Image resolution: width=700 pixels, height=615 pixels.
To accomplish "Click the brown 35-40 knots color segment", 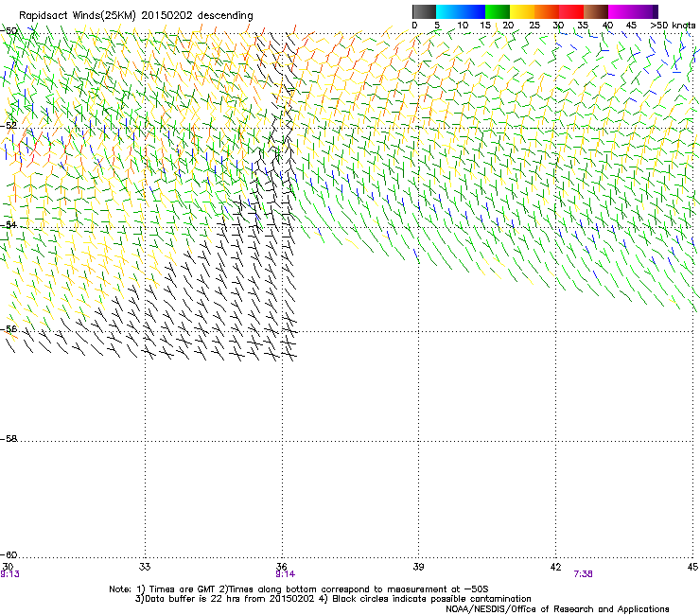I will point(596,11).
